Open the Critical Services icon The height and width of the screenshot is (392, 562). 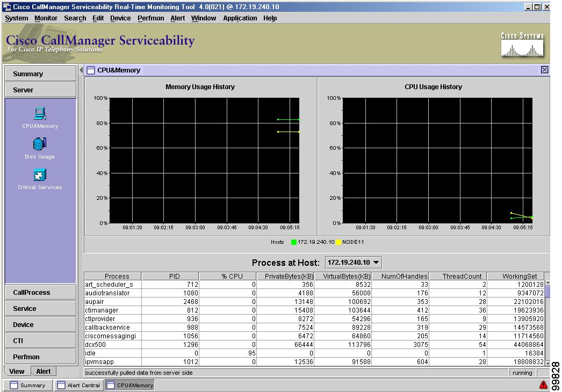(x=40, y=179)
